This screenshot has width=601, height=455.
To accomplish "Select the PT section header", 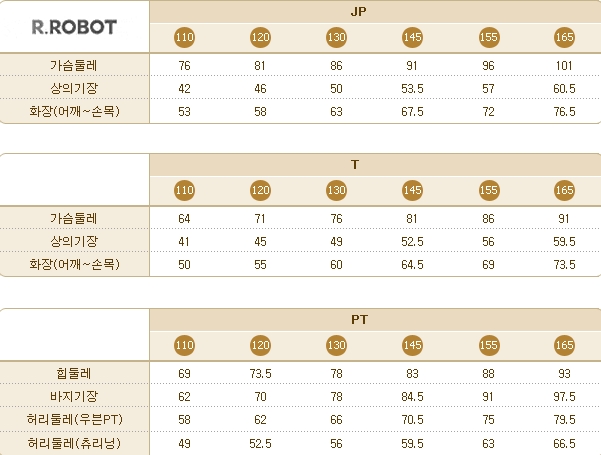I will pyautogui.click(x=375, y=319).
